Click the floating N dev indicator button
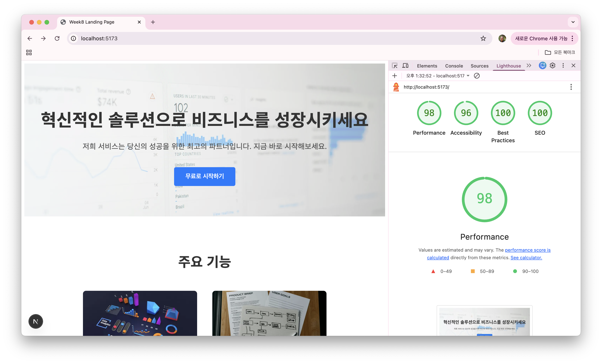The height and width of the screenshot is (364, 602). point(36,321)
